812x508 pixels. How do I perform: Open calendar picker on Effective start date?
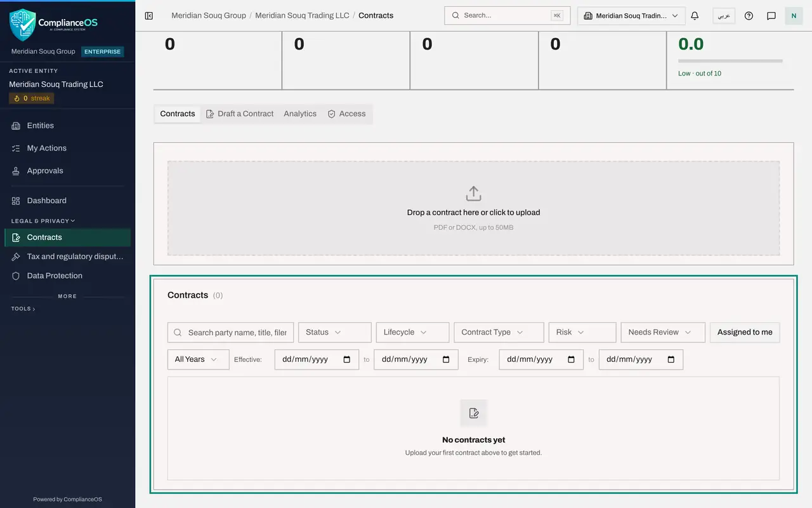(346, 359)
